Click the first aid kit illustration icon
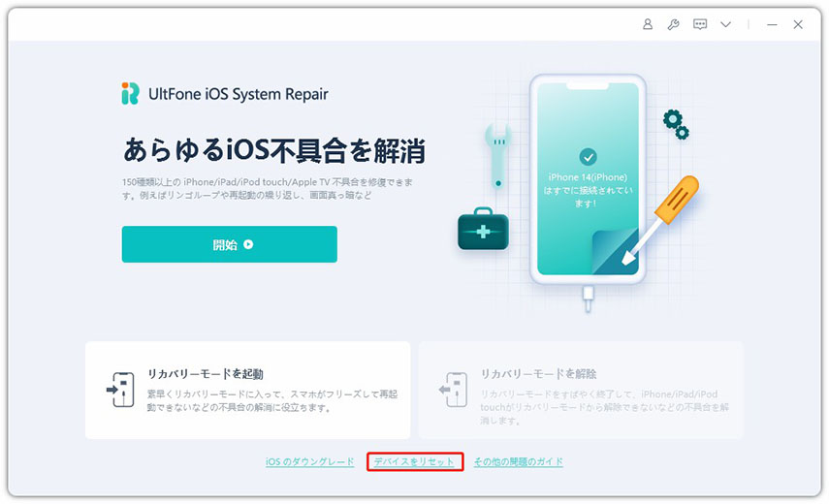 point(483,230)
